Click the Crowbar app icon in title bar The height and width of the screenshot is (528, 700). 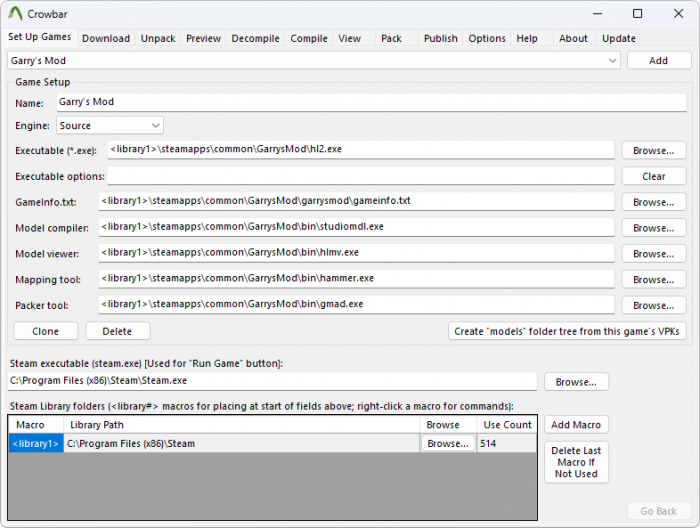pos(15,14)
